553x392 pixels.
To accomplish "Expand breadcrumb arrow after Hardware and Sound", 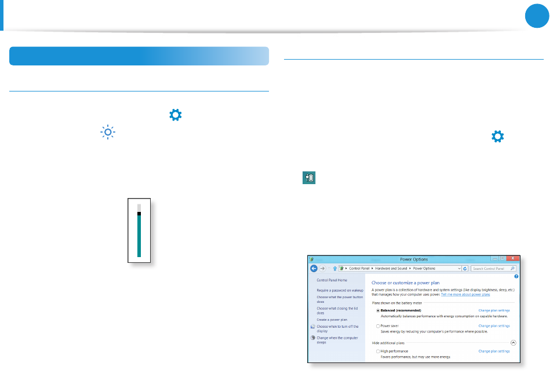I will 410,268.
